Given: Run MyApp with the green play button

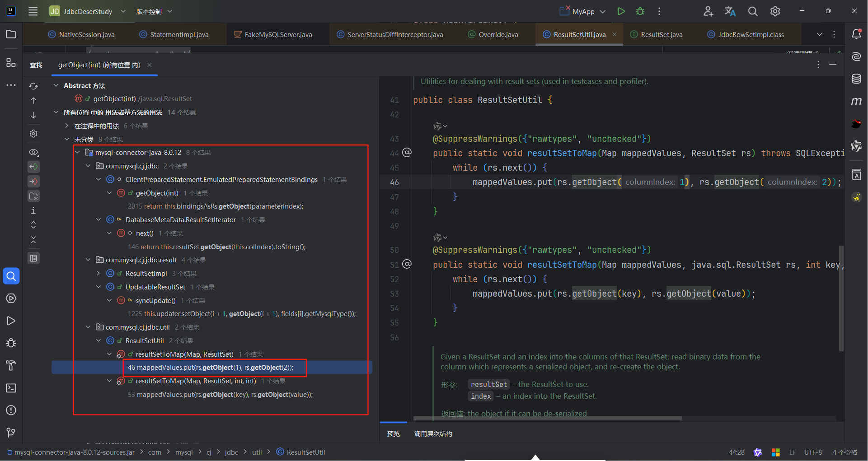Looking at the screenshot, I should click(621, 11).
